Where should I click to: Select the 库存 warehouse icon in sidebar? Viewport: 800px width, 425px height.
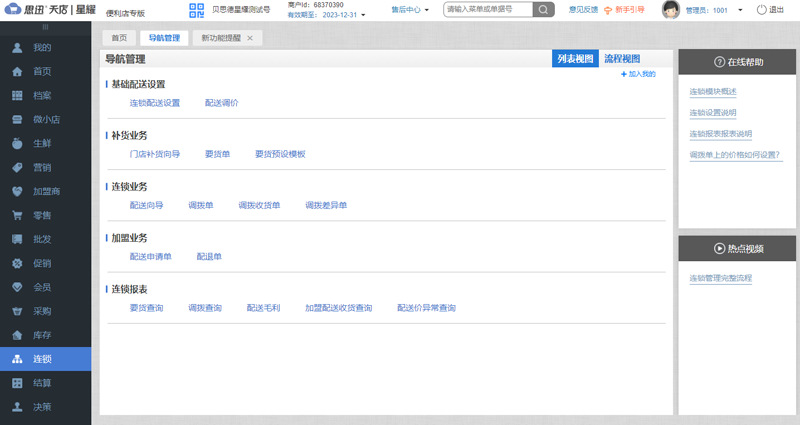[x=17, y=335]
